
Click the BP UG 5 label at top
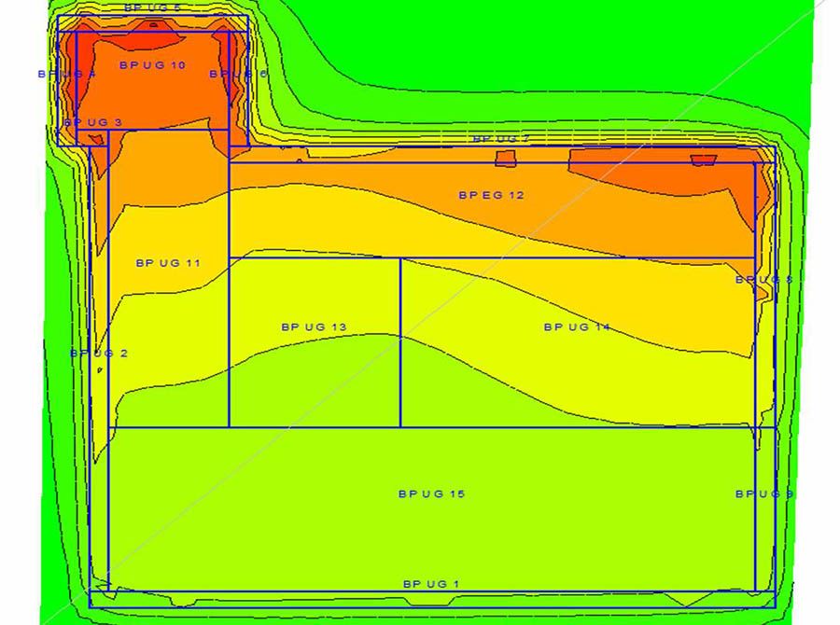(x=153, y=7)
